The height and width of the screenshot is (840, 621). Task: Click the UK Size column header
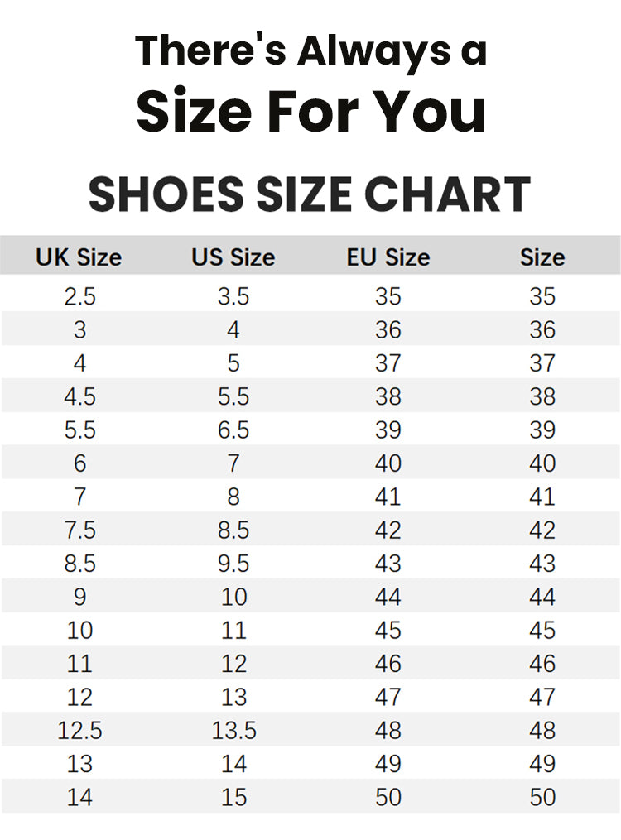(79, 257)
